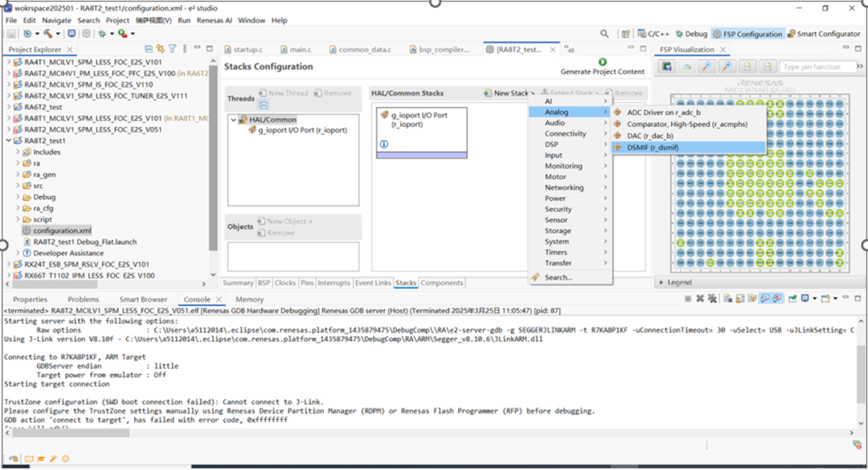Click the build hammer icon in toolbar
This screenshot has width=868, height=470.
pyautogui.click(x=48, y=34)
